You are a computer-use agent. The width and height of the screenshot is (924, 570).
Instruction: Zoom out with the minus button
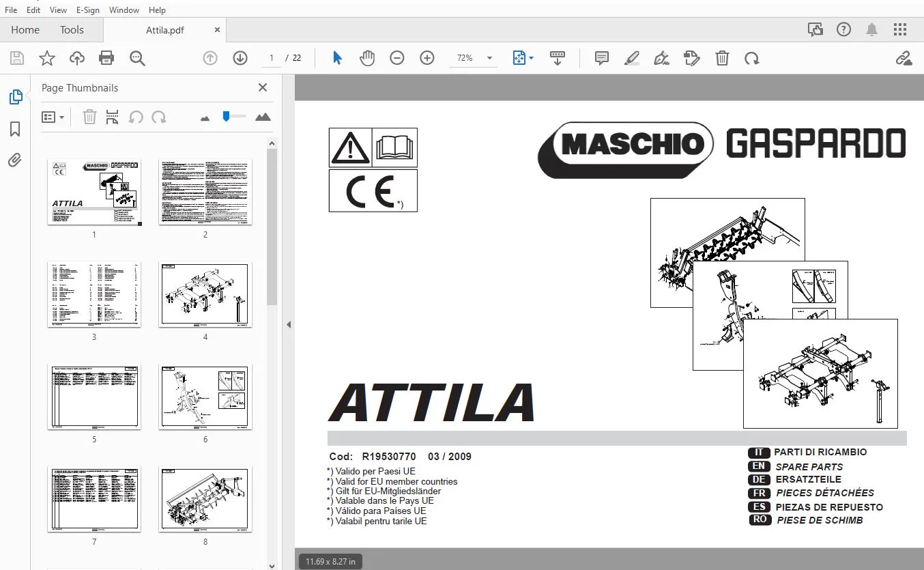397,58
